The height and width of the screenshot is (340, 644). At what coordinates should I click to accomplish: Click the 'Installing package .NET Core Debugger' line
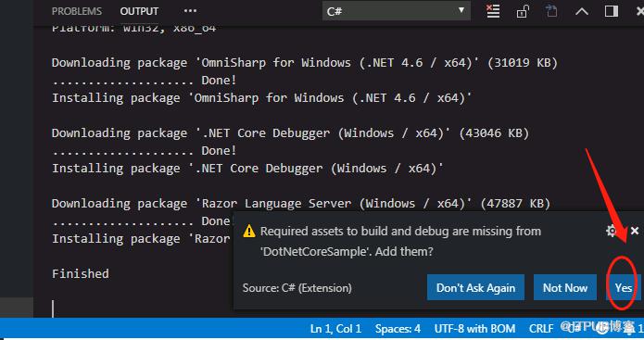[247, 169]
